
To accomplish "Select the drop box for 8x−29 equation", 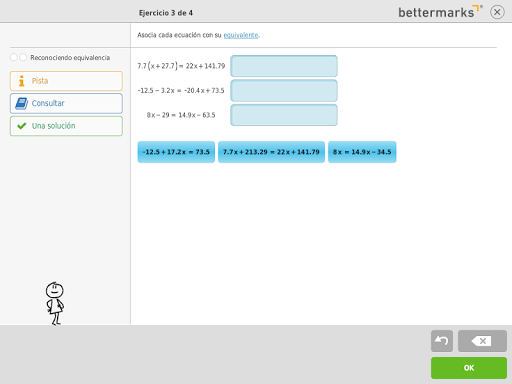I will pyautogui.click(x=284, y=115).
